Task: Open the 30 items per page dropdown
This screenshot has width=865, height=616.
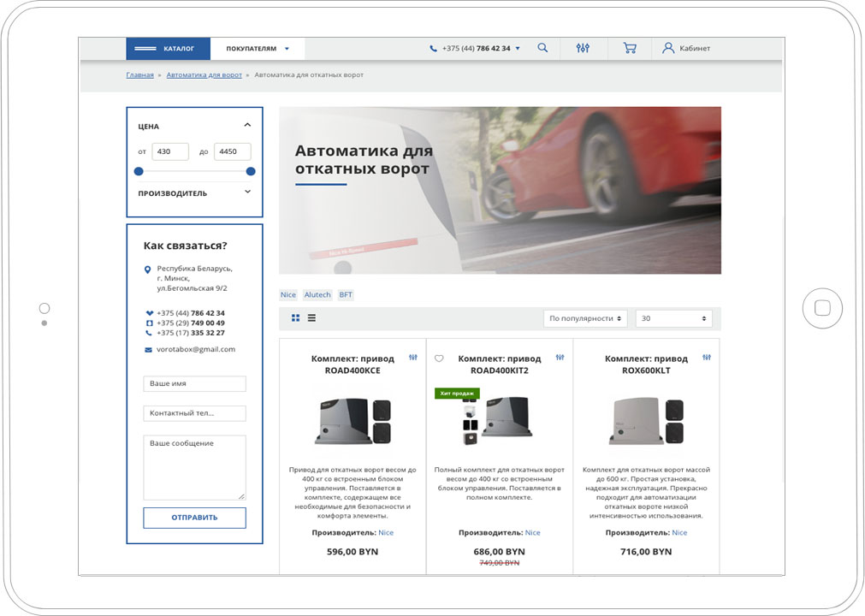Action: tap(673, 319)
